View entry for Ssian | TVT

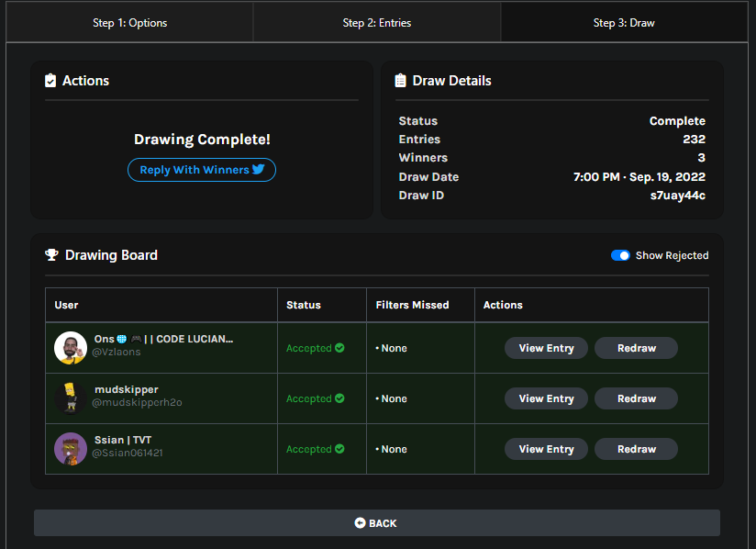(546, 449)
